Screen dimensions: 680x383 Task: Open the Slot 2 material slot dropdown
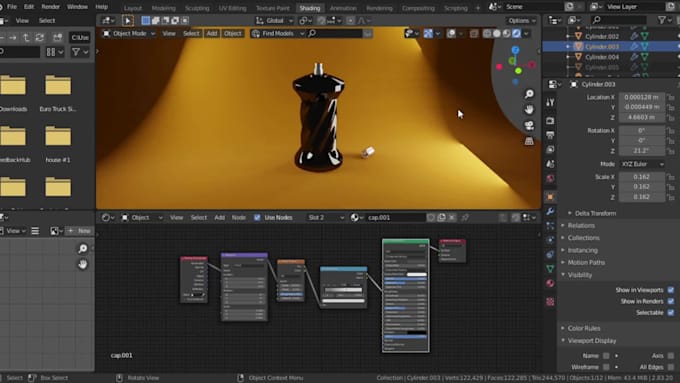(x=326, y=217)
